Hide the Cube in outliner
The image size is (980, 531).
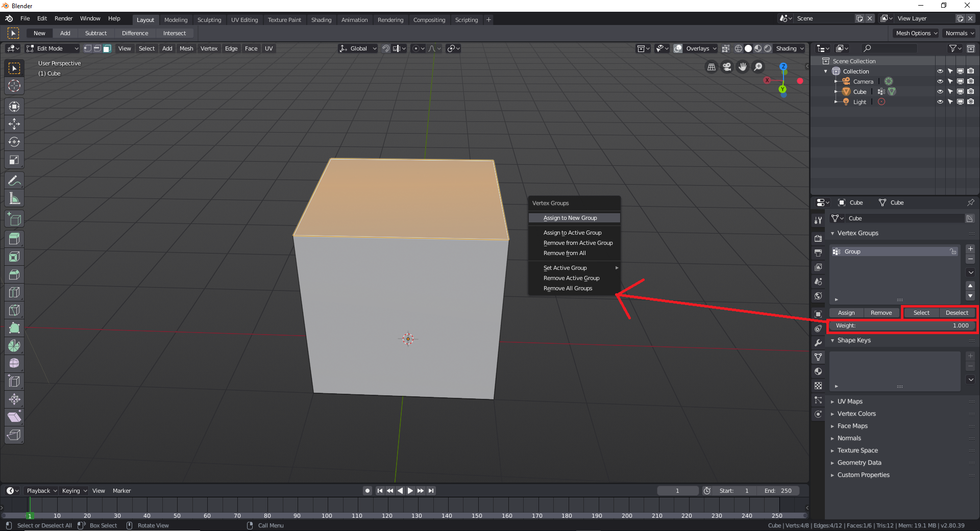tap(940, 92)
